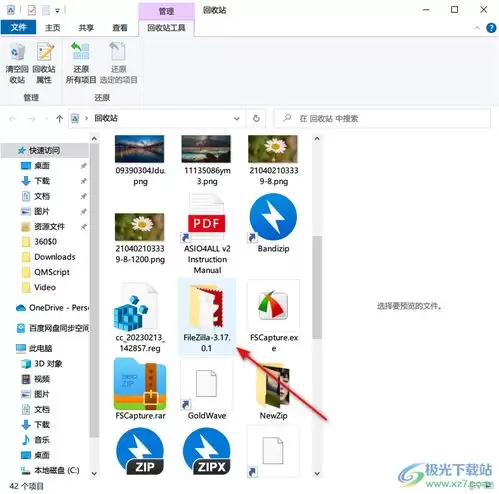Select the FSCapture.exe file icon
Viewport: 499px width, 494px height.
tap(273, 316)
